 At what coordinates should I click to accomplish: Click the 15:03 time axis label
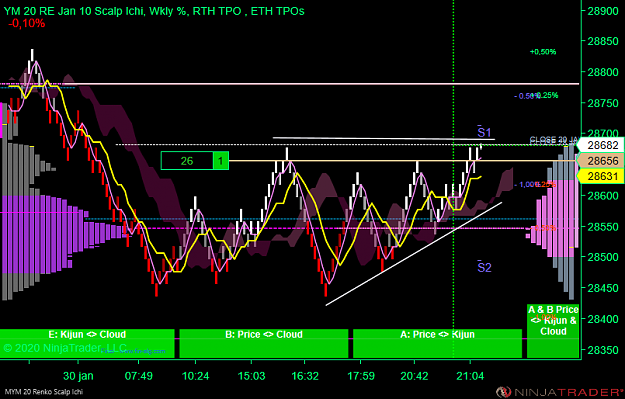click(251, 376)
